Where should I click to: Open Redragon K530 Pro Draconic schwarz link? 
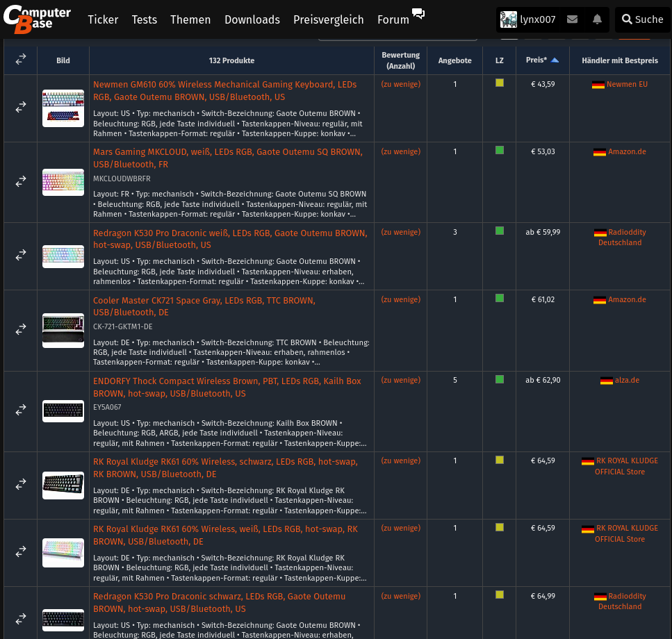tap(219, 603)
